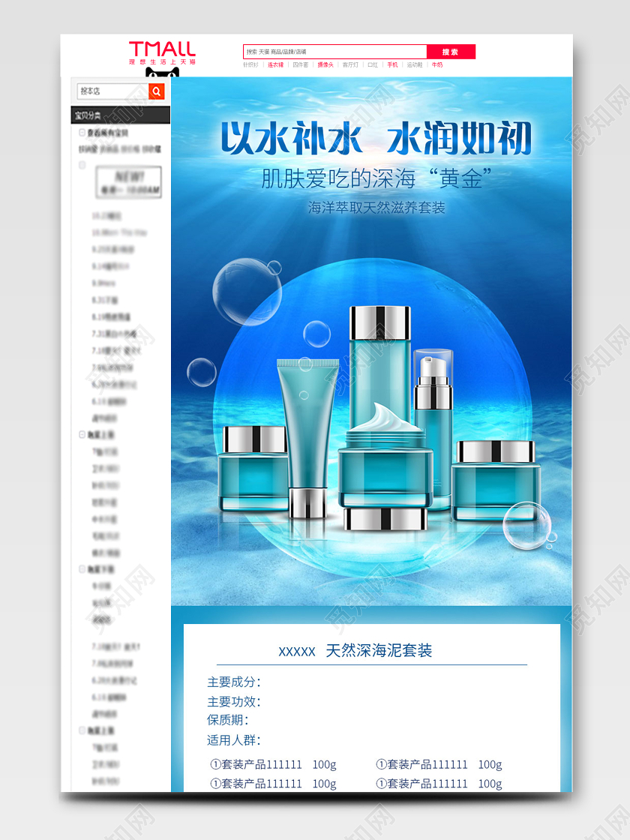Screen dimensions: 630x840
Task: Click the 四件套 category link
Action: (x=301, y=66)
